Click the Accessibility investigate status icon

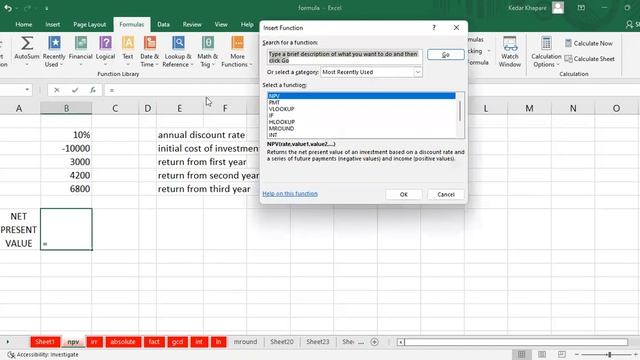(x=11, y=355)
